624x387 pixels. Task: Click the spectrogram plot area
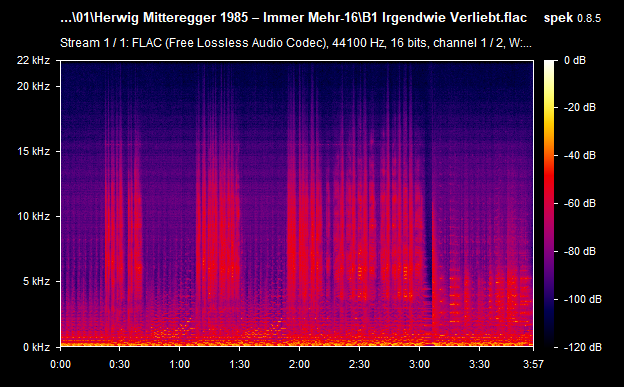pos(297,203)
